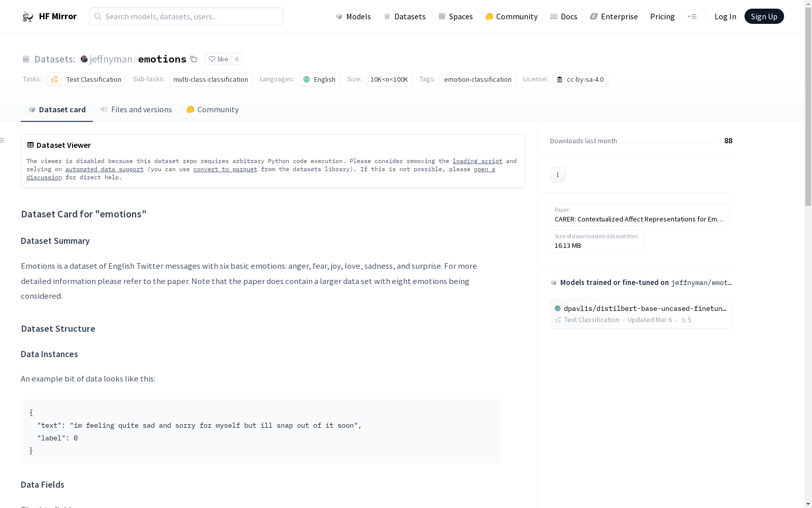Click the HF Mirror logo icon
Screen dimensions: 812x508
(x=28, y=17)
